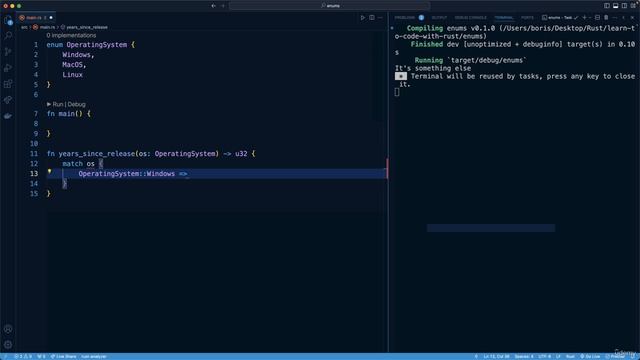This screenshot has width=640, height=360.
Task: Click the 0 implementations code lens
Action: [71, 36]
